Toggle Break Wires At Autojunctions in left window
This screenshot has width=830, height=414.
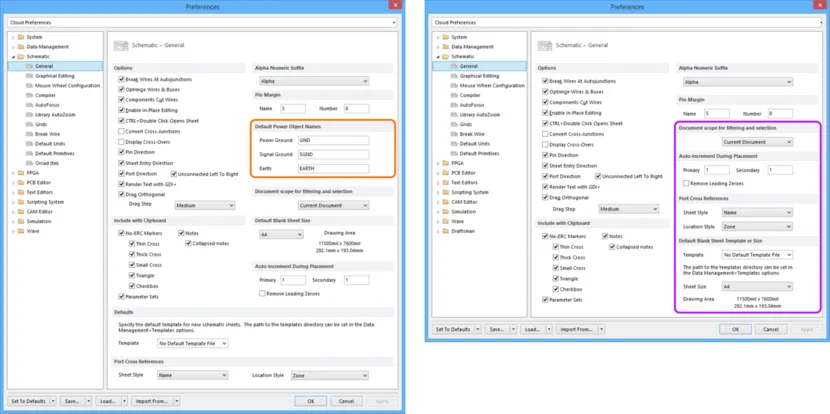[x=121, y=79]
